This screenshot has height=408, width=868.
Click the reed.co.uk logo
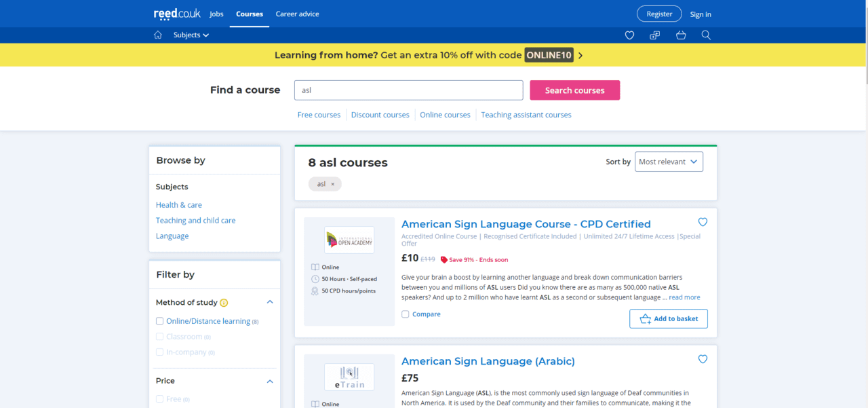click(177, 14)
